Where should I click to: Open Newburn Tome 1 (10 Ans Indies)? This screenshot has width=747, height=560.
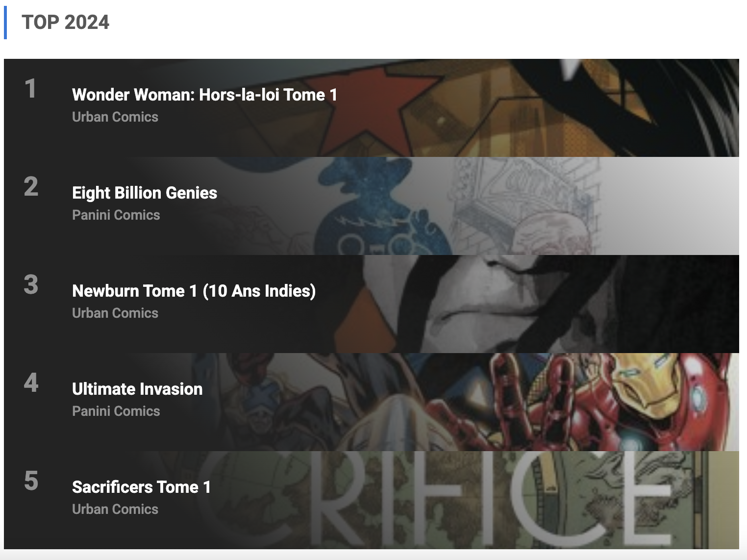click(x=194, y=291)
